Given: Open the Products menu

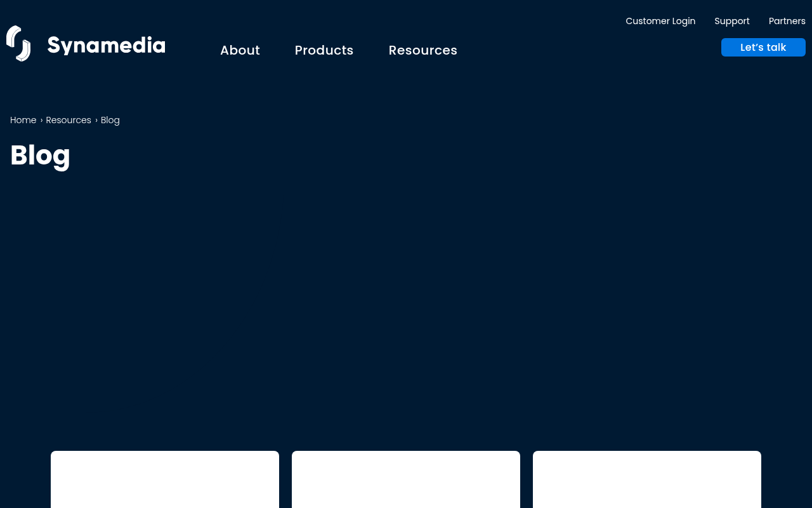Looking at the screenshot, I should point(324,50).
